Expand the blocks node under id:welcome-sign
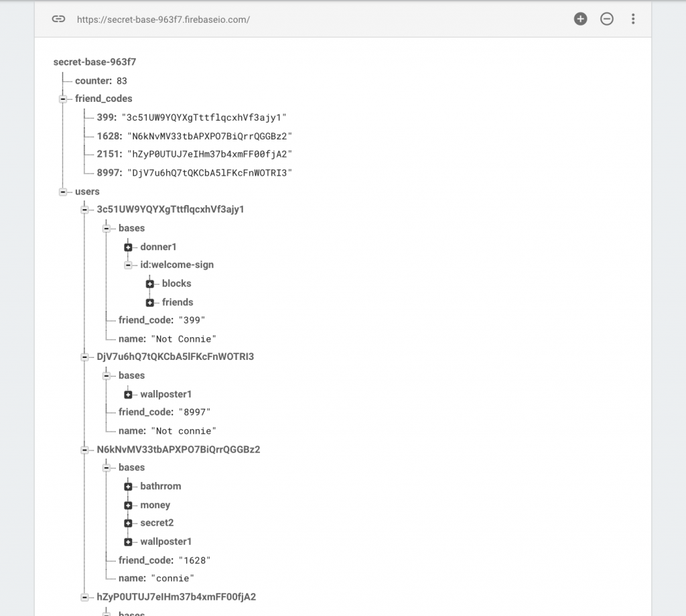The image size is (686, 616). coord(149,284)
